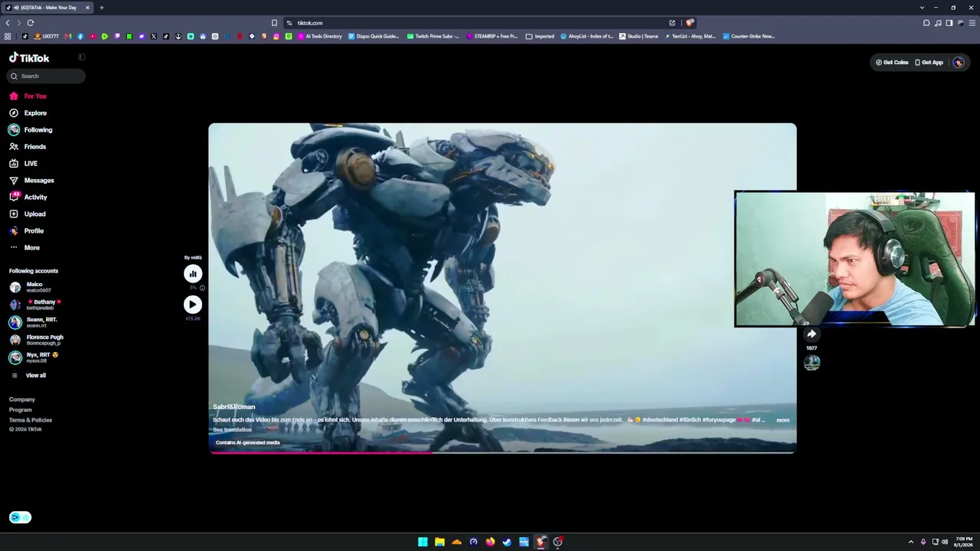Click the vidIQ stats icon
Image resolution: width=980 pixels, height=551 pixels.
(x=193, y=274)
